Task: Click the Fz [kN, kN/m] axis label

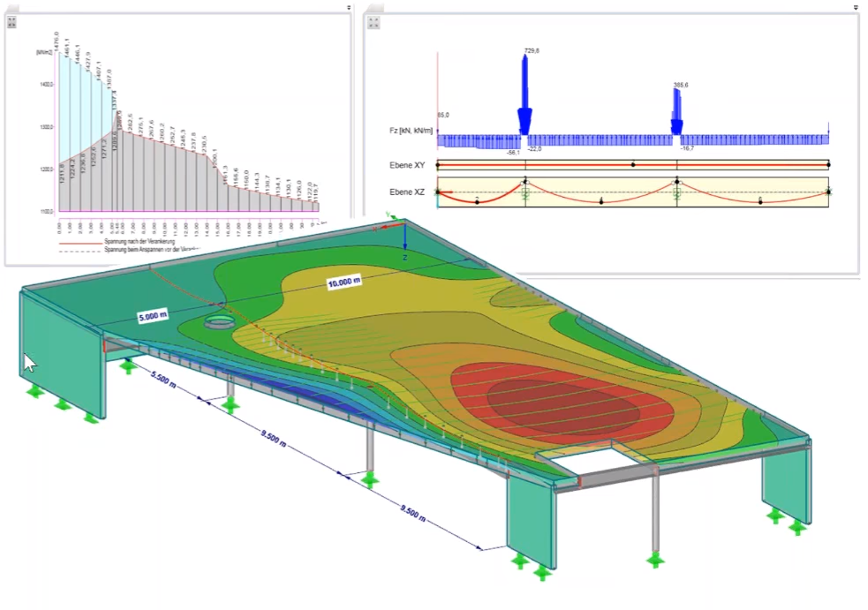Action: pos(411,132)
